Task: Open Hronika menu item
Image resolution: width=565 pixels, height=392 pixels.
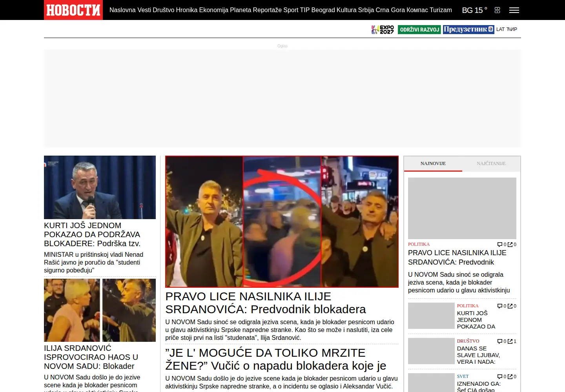Action: [187, 10]
